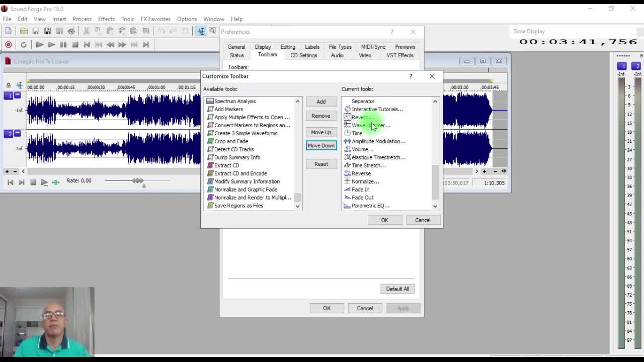Click the Move Up button
Screen dimensions: 644x362
coord(321,132)
